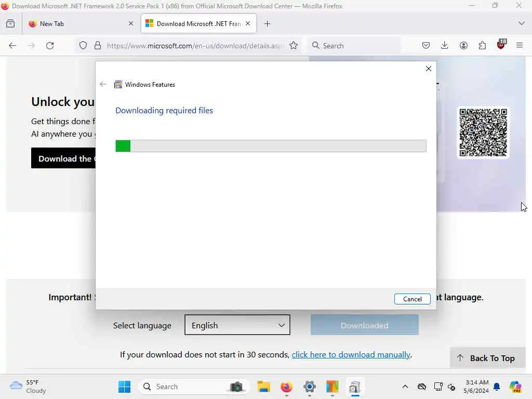
Task: Cancel the Windows Features download
Action: tap(412, 299)
